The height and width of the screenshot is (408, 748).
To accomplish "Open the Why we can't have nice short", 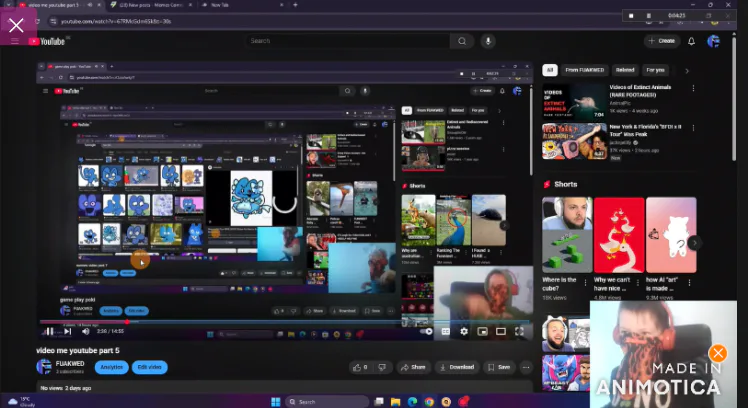I will coord(619,235).
